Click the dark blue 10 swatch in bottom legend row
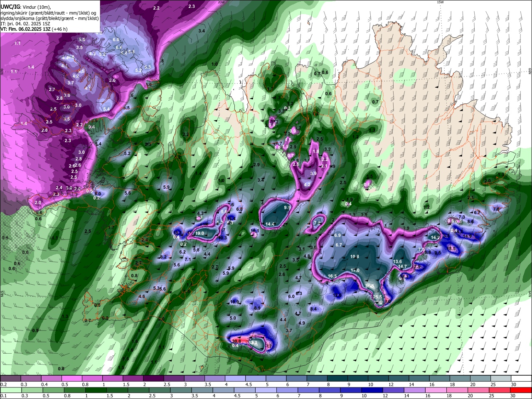532x399 pixels. (372, 391)
